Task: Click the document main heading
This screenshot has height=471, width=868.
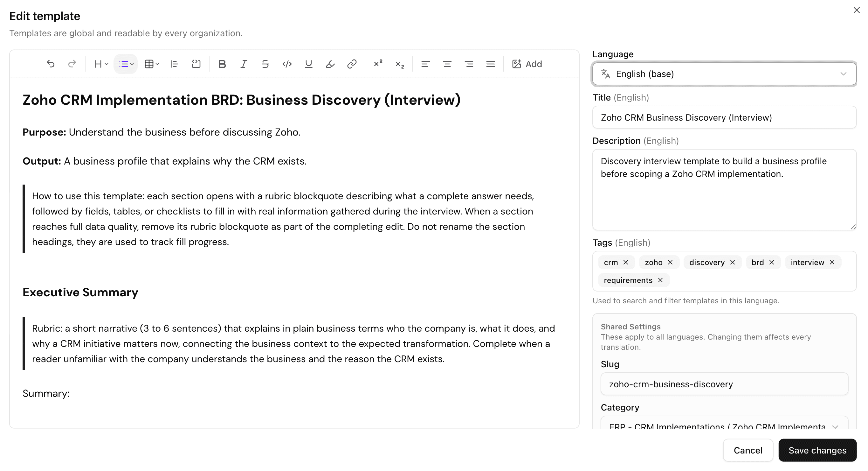Action: point(241,100)
